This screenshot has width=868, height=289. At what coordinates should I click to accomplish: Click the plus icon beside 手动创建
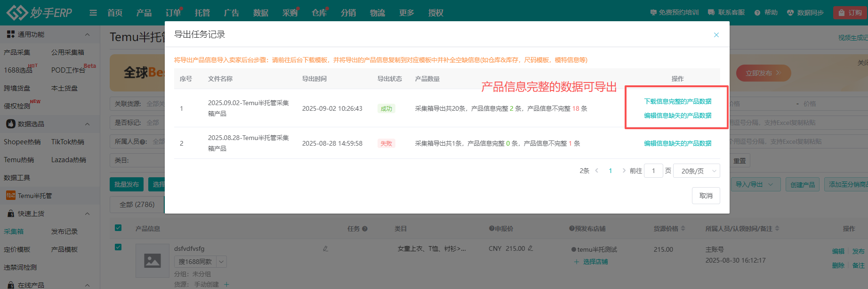226,284
